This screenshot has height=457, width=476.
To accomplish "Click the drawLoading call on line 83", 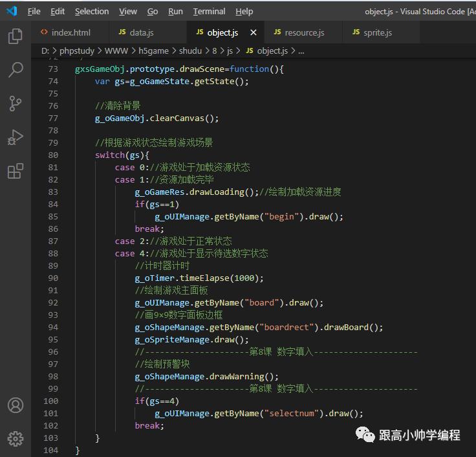I will pos(217,192).
